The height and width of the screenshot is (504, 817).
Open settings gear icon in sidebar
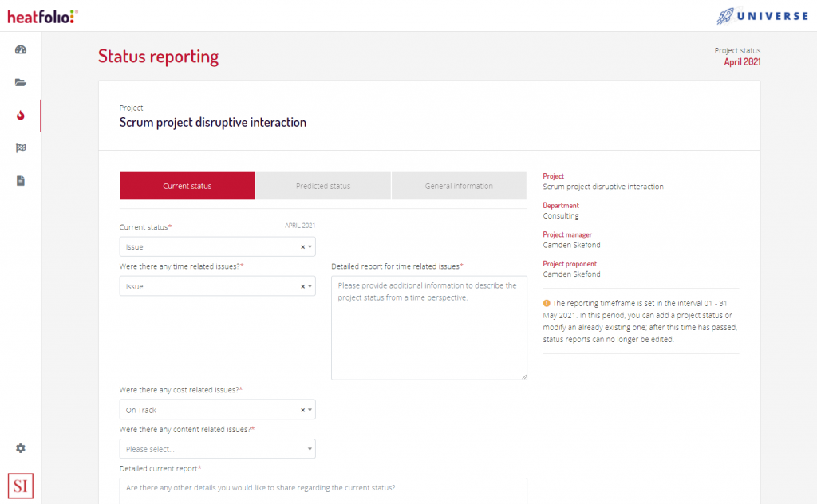pyautogui.click(x=20, y=448)
